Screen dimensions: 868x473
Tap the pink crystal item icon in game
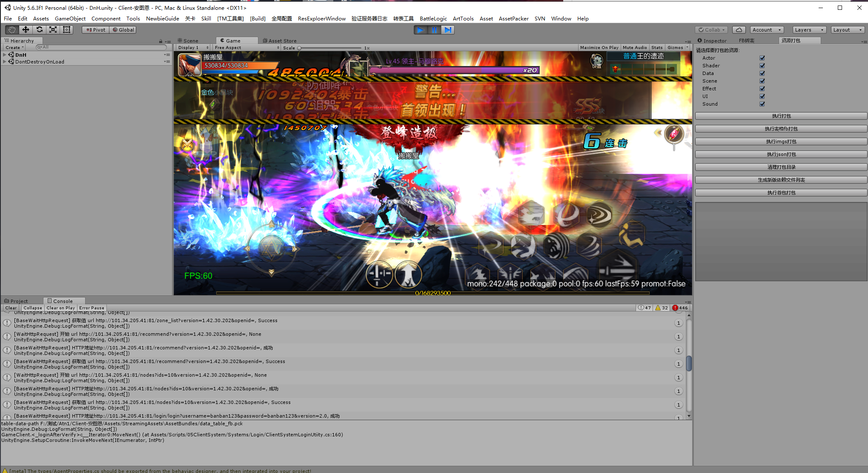click(x=674, y=134)
